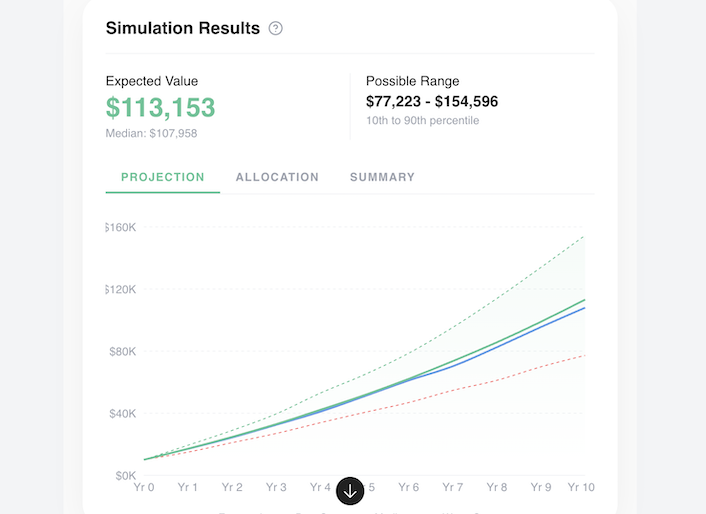706x514 pixels.
Task: Click the $113,153 expected value figure
Action: click(x=160, y=106)
